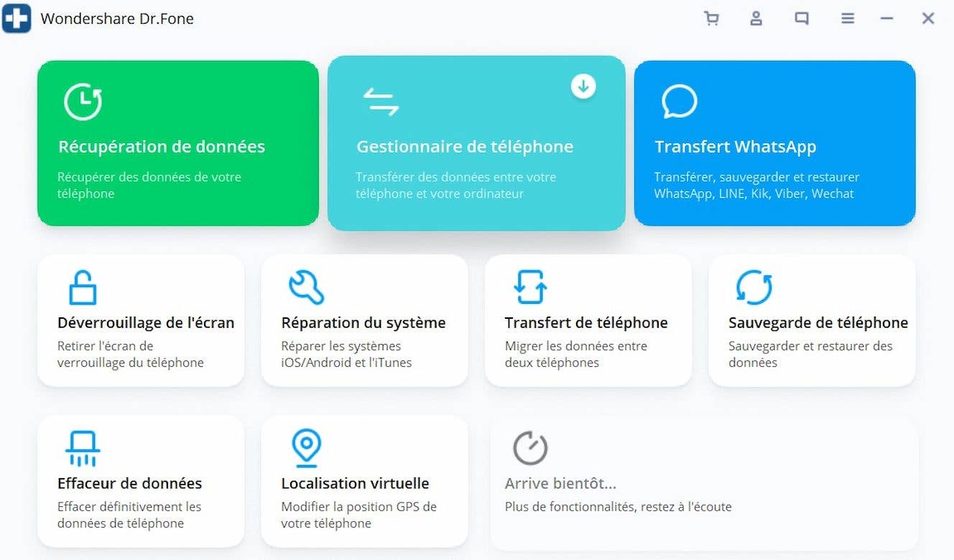
Task: Click the download badge on Gestionnaire de téléphone
Action: (583, 85)
